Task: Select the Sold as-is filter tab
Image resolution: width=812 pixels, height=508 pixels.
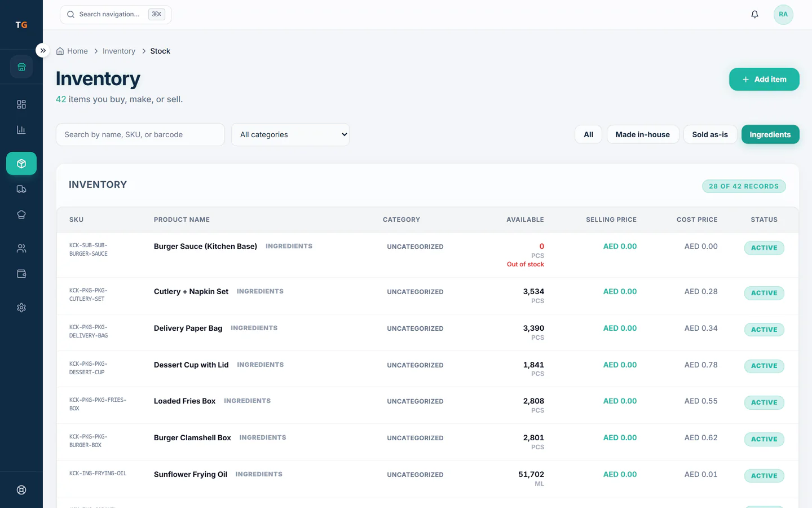Action: point(710,135)
